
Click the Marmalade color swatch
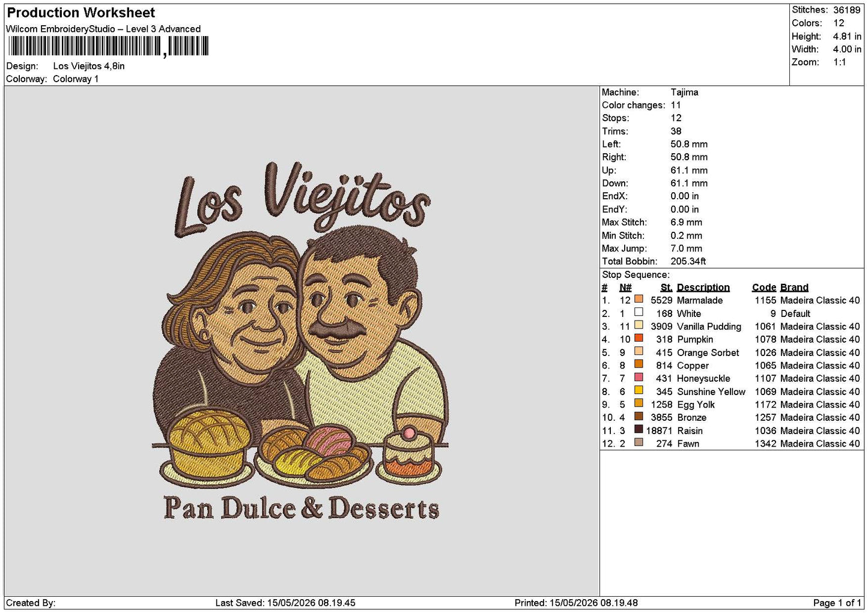tap(639, 299)
